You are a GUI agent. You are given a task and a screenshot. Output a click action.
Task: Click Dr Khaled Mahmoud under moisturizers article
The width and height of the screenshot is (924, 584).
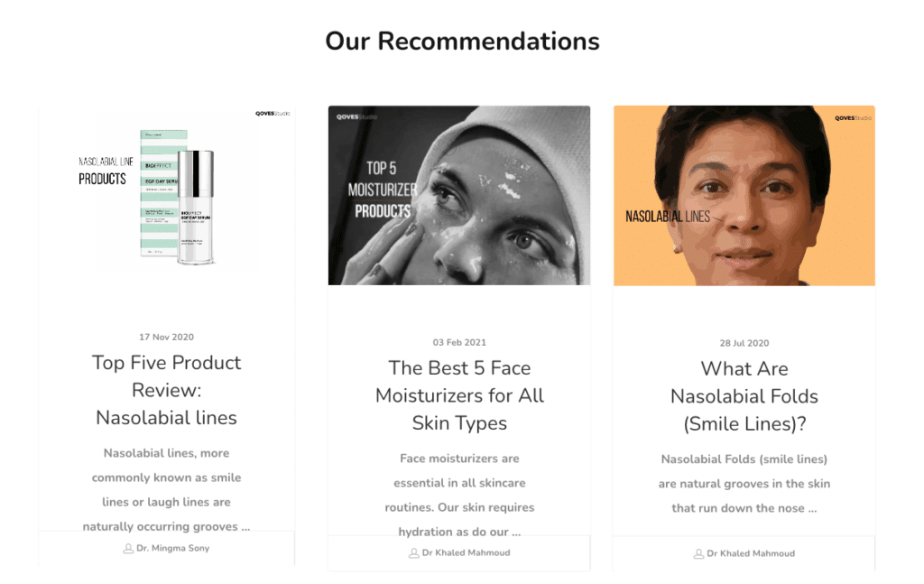point(467,552)
